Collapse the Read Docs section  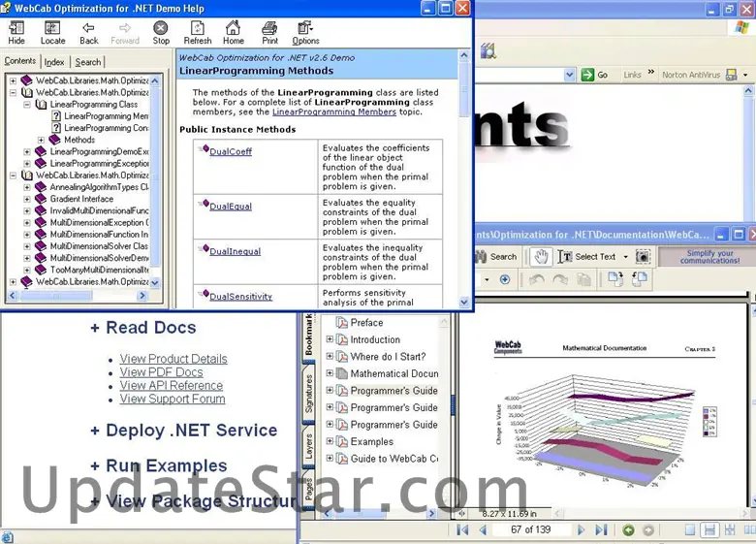(143, 328)
